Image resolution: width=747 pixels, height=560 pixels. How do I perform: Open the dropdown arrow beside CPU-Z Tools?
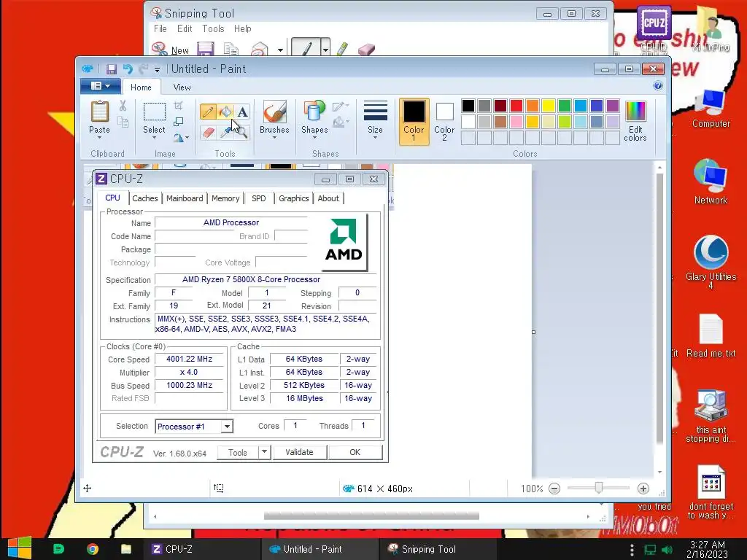point(264,452)
